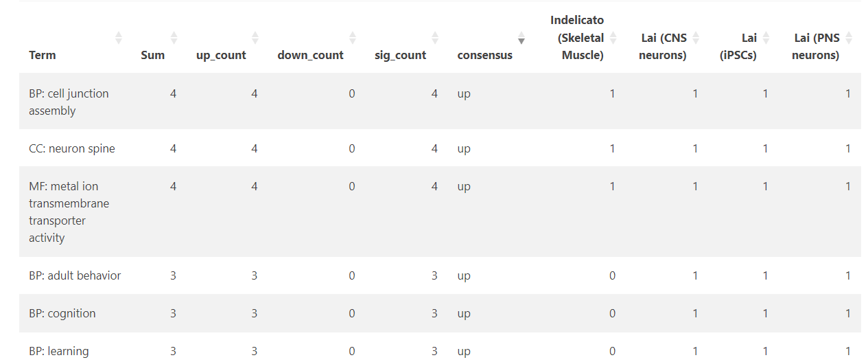Click 'MF: metal ion transmembrane transporter activity' cell
868x362 pixels.
click(x=69, y=212)
